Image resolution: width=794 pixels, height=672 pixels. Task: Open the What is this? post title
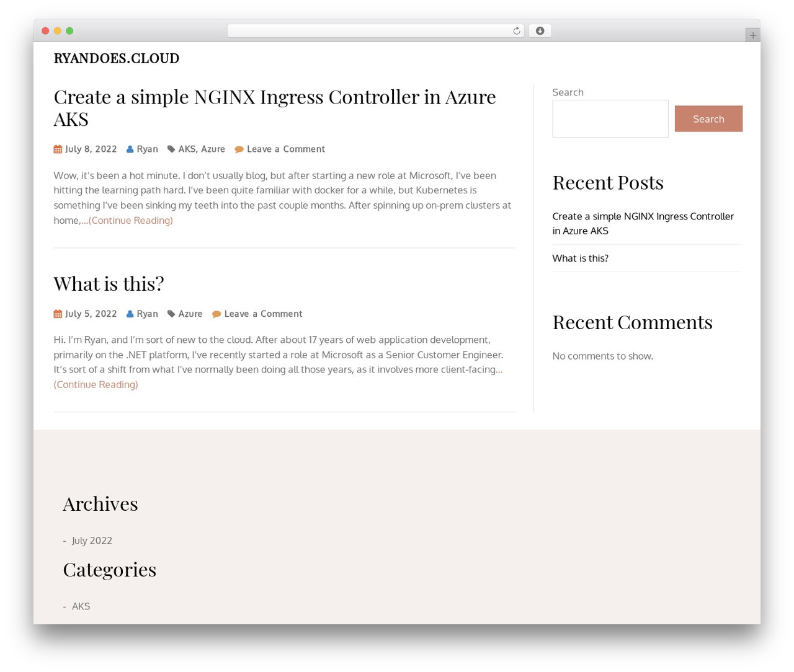[x=109, y=283]
